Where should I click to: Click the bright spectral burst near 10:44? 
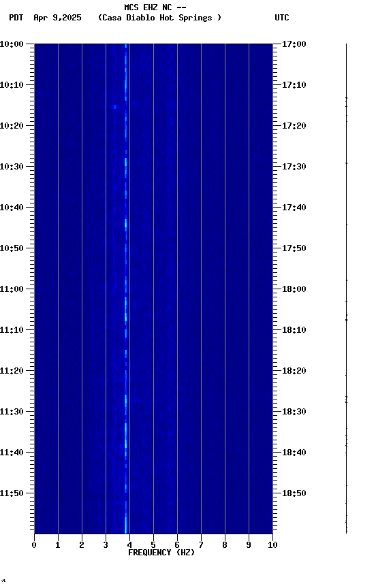click(x=126, y=225)
